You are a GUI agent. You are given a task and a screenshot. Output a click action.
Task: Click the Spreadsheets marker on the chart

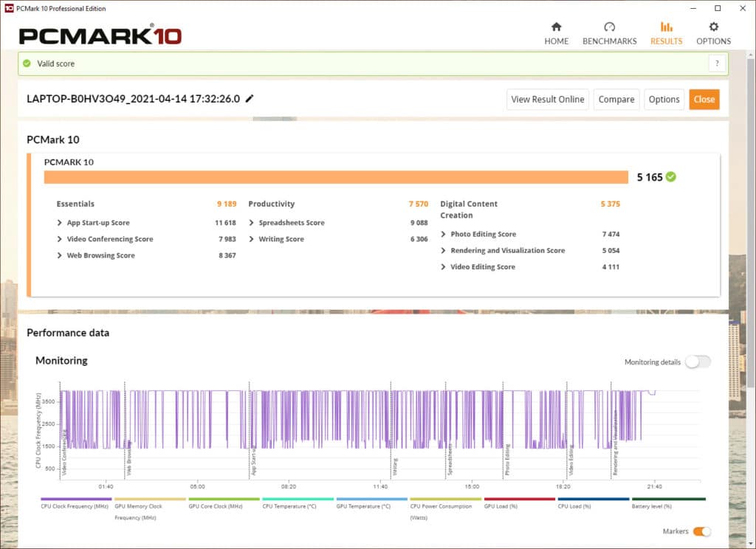(450, 460)
